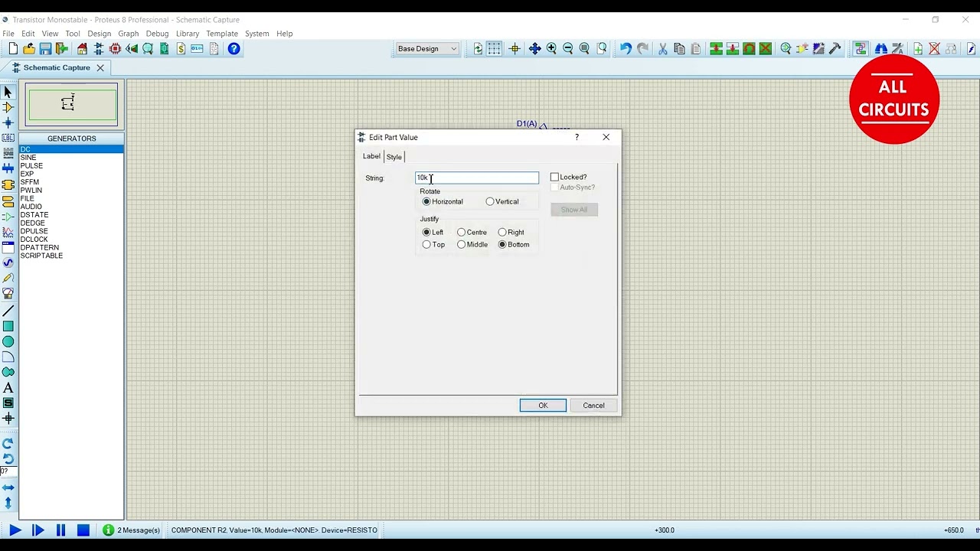This screenshot has width=980, height=551.
Task: Open the Home page icon
Action: [x=82, y=49]
